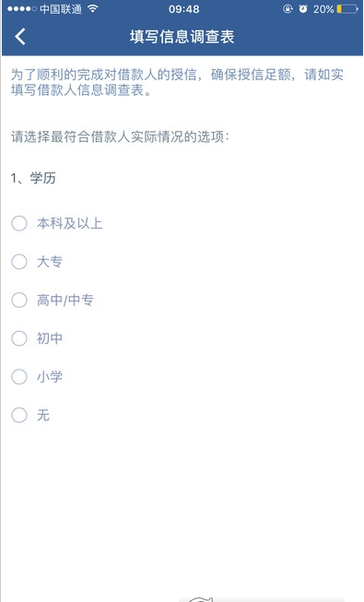Tap the 高中/中专 option label

tap(65, 300)
